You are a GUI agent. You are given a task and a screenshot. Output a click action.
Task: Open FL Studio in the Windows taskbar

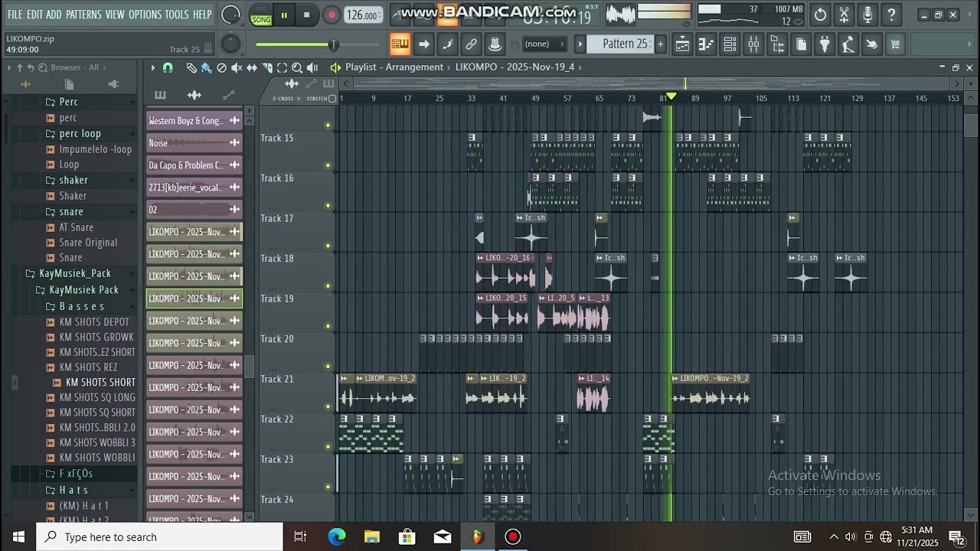478,536
